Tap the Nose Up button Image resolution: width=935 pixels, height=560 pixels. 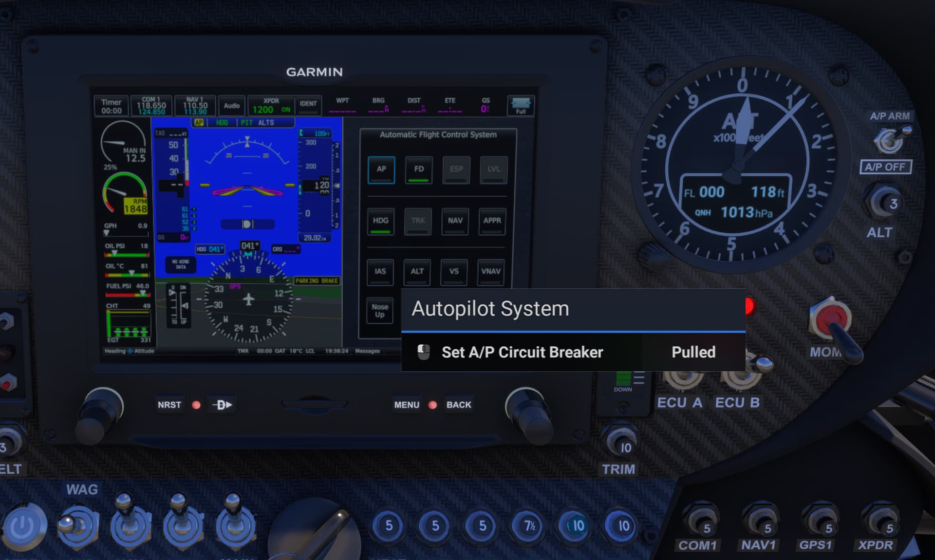tap(380, 311)
